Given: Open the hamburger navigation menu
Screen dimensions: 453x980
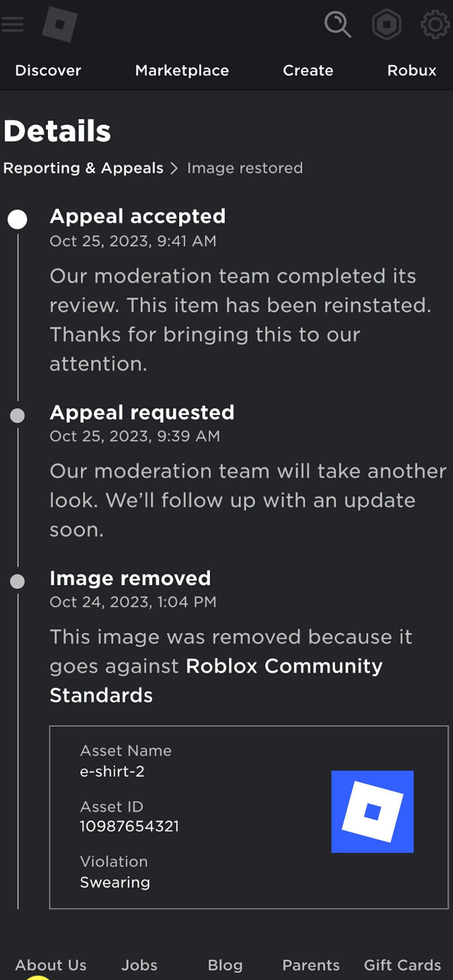Looking at the screenshot, I should 13,24.
